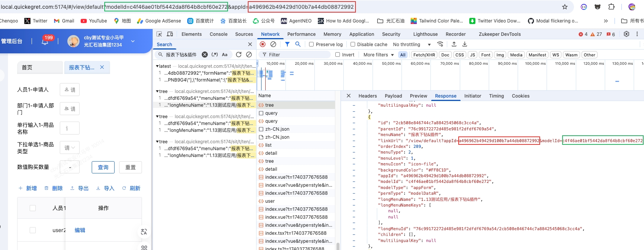644x250 pixels.
Task: Click the 查询 query button
Action: (103, 167)
